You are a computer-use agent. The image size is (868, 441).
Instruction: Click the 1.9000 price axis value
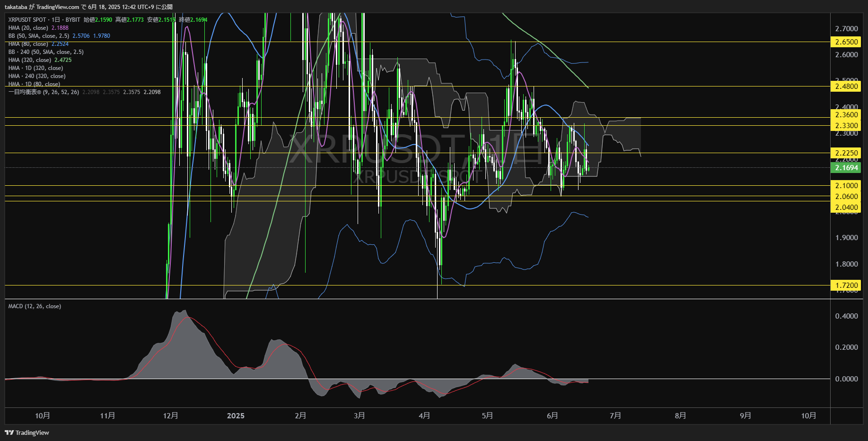(x=846, y=238)
